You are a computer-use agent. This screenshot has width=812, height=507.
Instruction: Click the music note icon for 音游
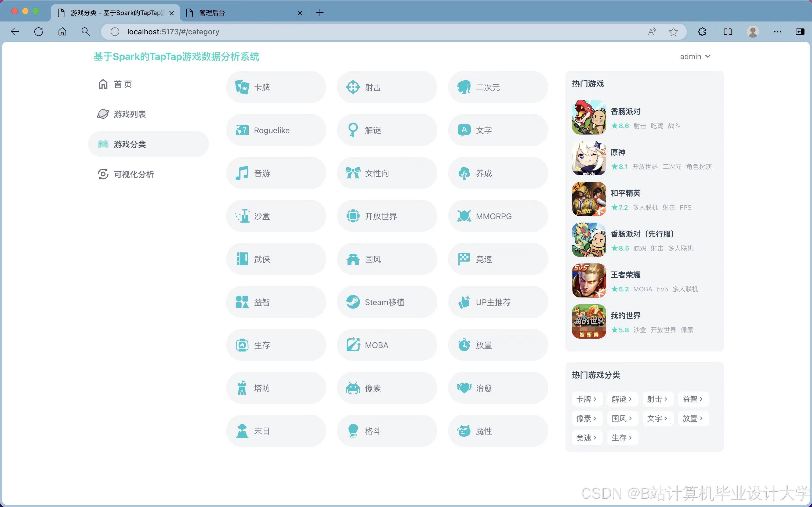(x=242, y=173)
